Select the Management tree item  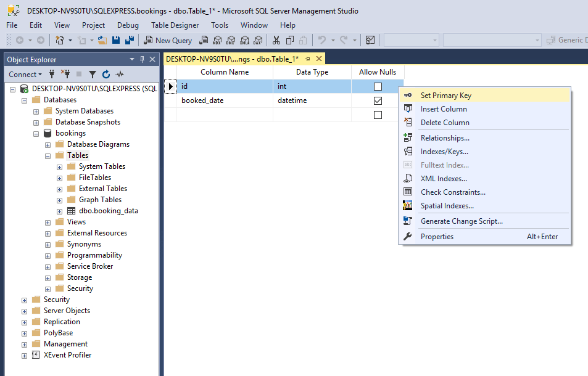tap(65, 344)
